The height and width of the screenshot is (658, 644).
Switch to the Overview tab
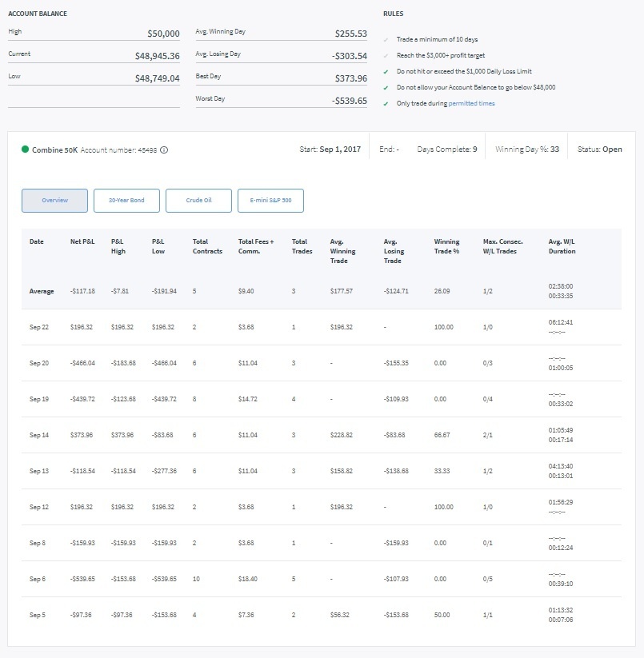coord(54,201)
